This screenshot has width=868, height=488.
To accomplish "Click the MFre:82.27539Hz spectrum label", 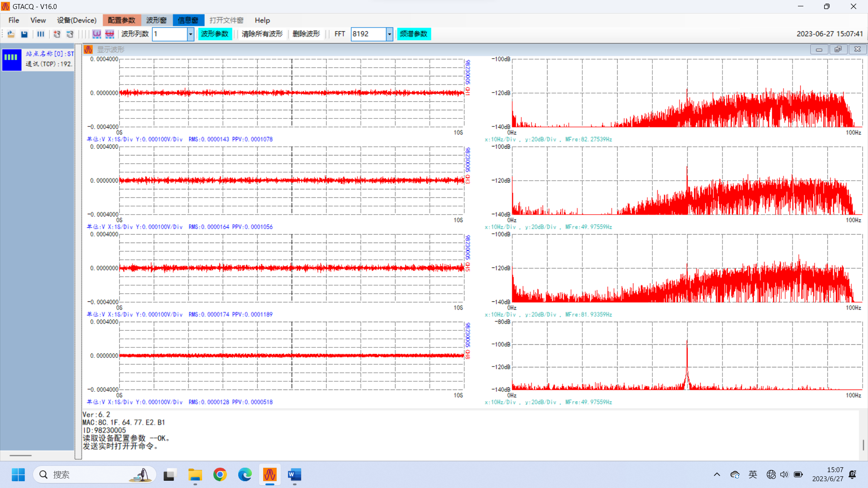I will [x=589, y=140].
